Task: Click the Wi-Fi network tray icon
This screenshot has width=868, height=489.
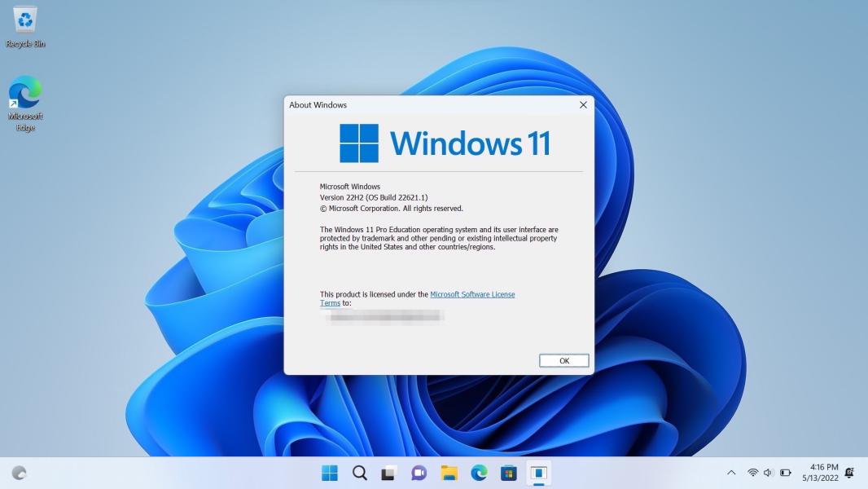Action: tap(752, 473)
